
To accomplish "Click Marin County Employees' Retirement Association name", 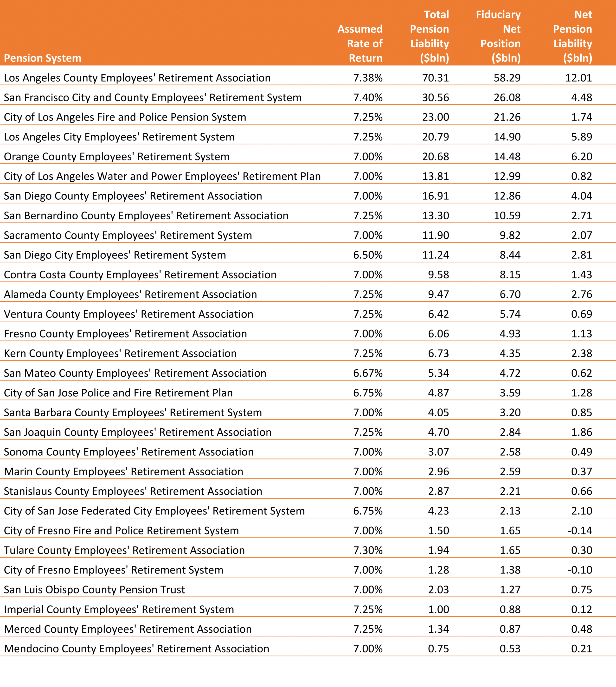I will (x=123, y=472).
